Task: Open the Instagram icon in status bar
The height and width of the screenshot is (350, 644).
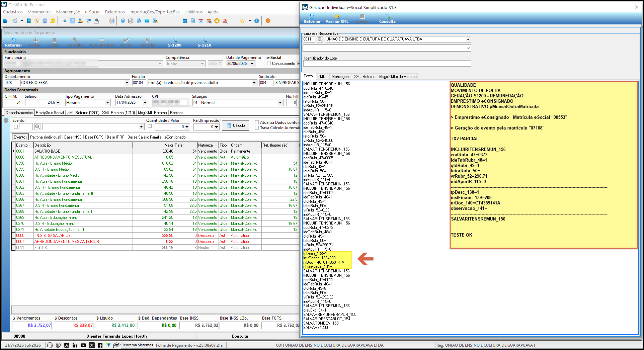Action: [x=67, y=345]
